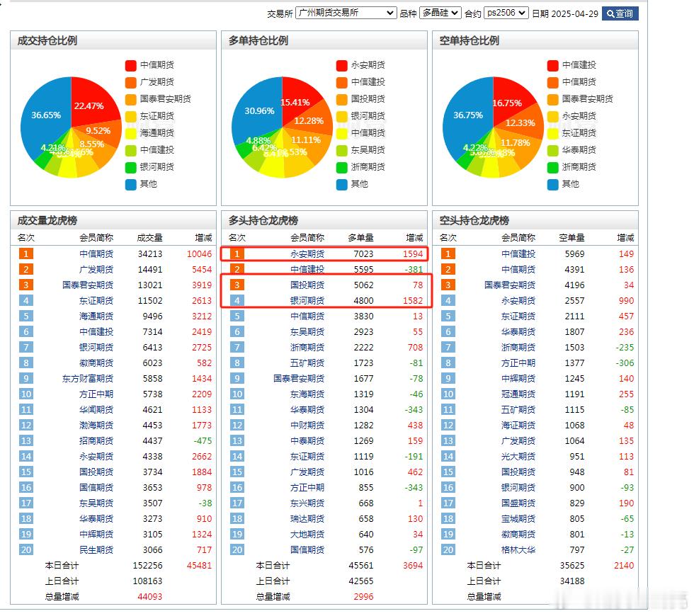Click the 查询 search button

tap(620, 13)
